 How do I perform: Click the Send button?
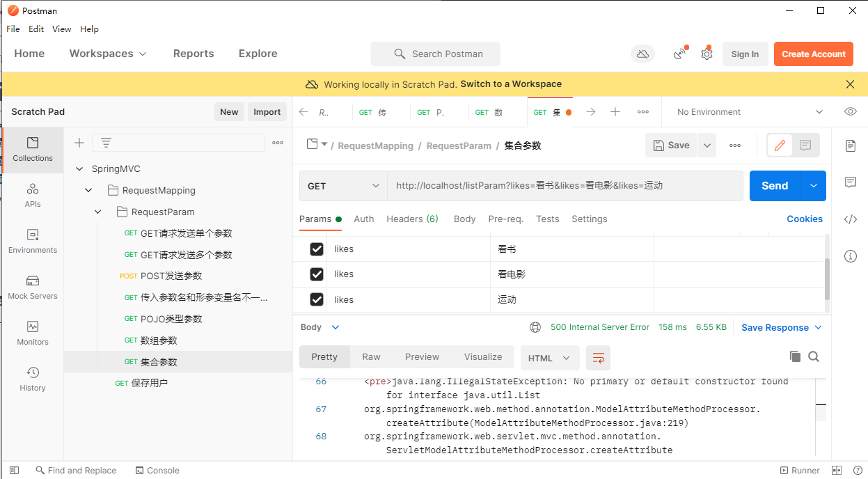[774, 186]
